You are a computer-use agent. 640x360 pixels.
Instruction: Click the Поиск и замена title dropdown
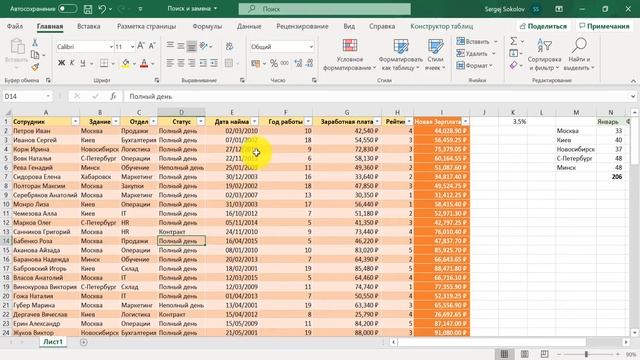coord(192,9)
